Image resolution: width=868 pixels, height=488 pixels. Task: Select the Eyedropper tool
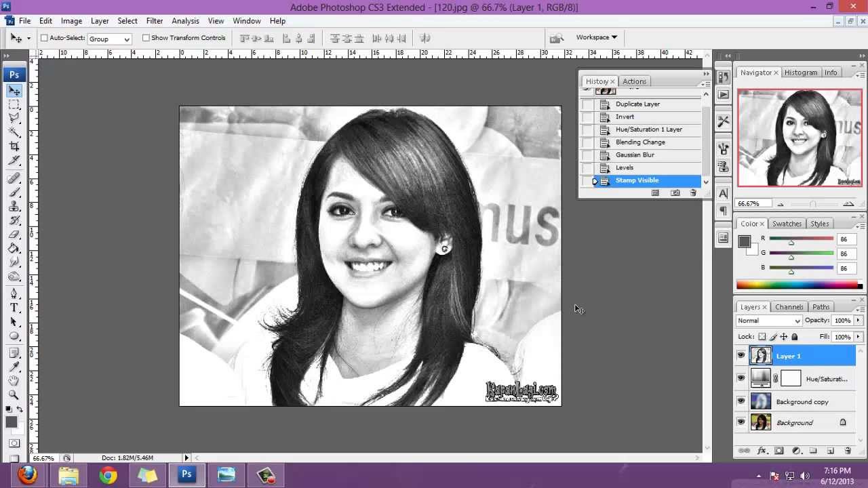(x=14, y=367)
